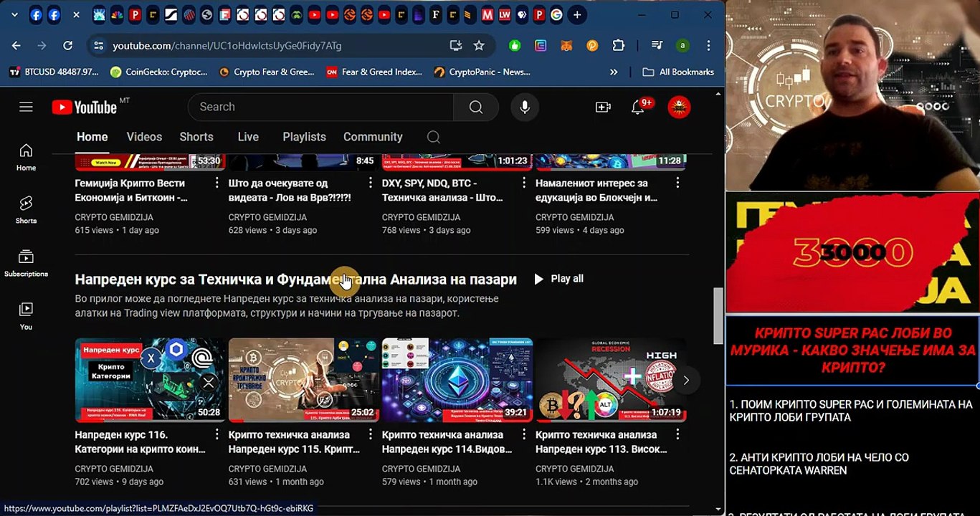Go back with the browser back arrow
Screen dimensions: 980x516
coord(16,45)
